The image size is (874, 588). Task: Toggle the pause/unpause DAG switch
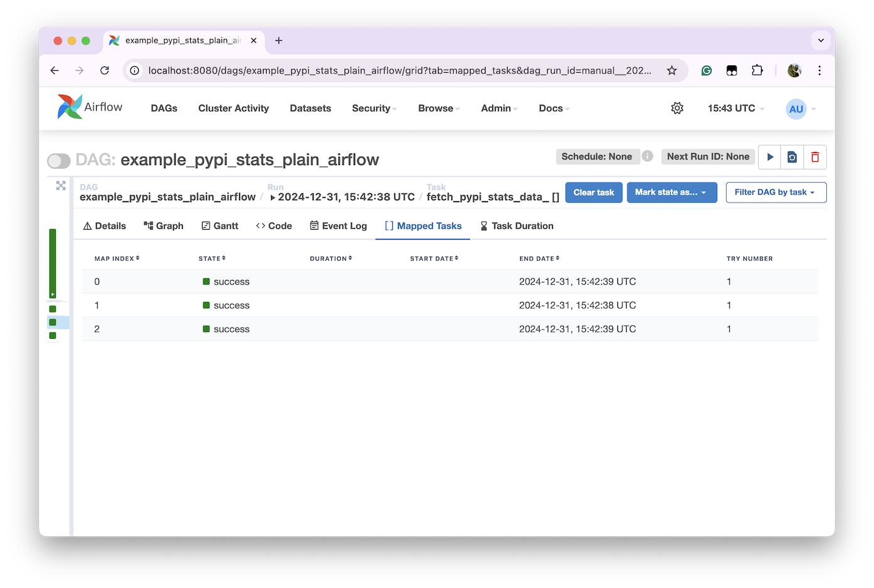(x=59, y=161)
